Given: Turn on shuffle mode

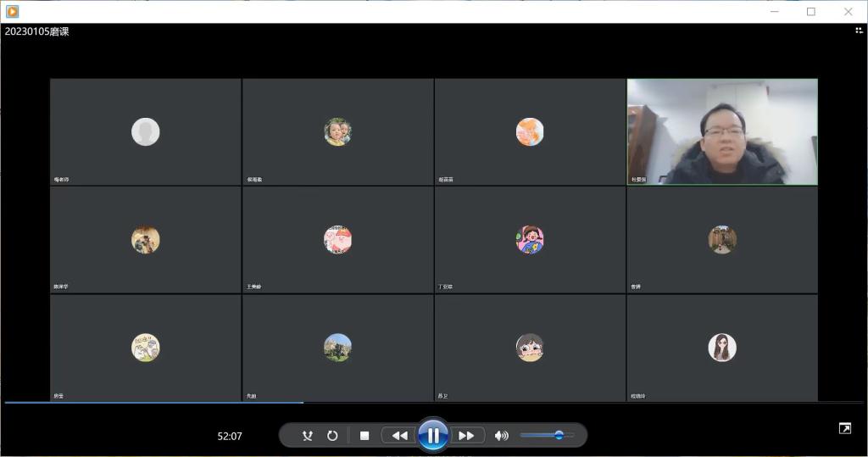Looking at the screenshot, I should tap(308, 436).
